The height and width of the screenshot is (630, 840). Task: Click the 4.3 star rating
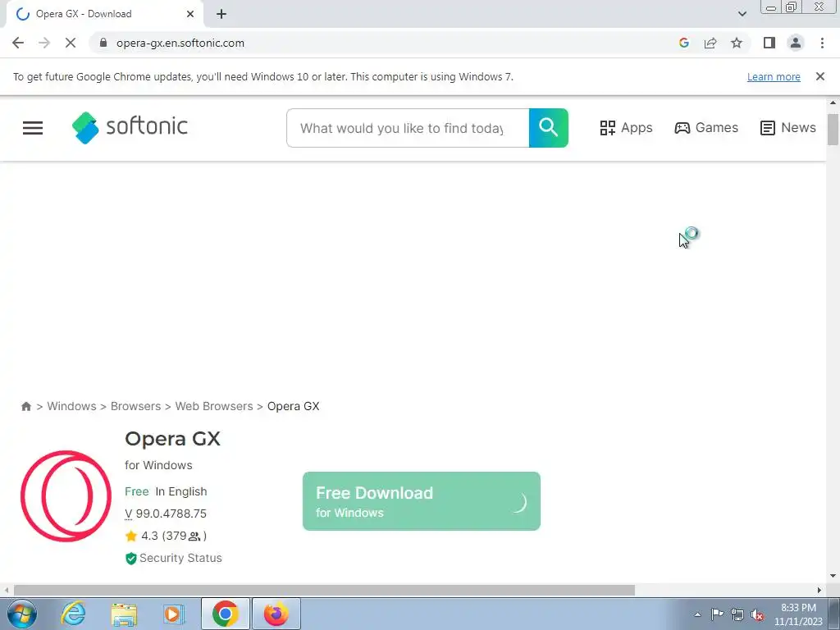pyautogui.click(x=166, y=536)
